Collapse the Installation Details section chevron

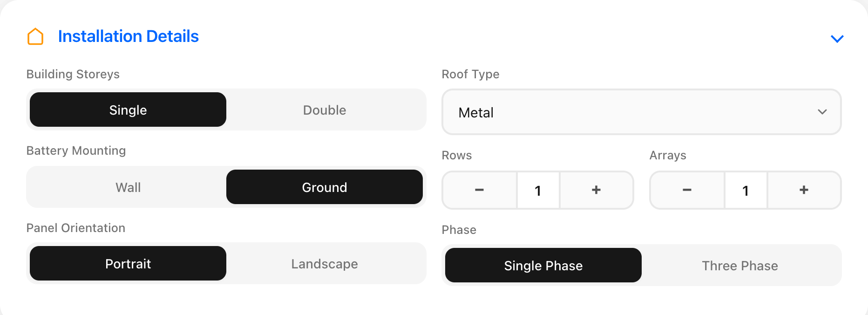(837, 39)
